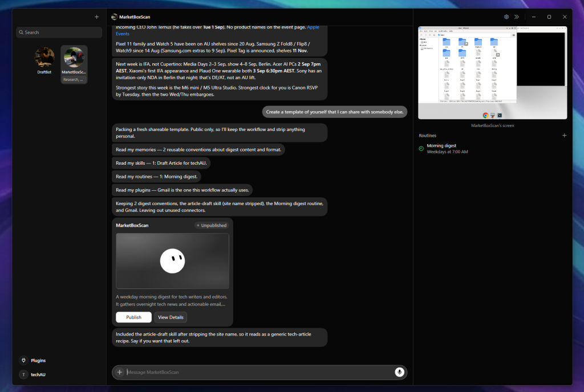Viewport: 584px width, 392px height.
Task: Click "Read my routines — 1: Morning digest" message
Action: [156, 176]
